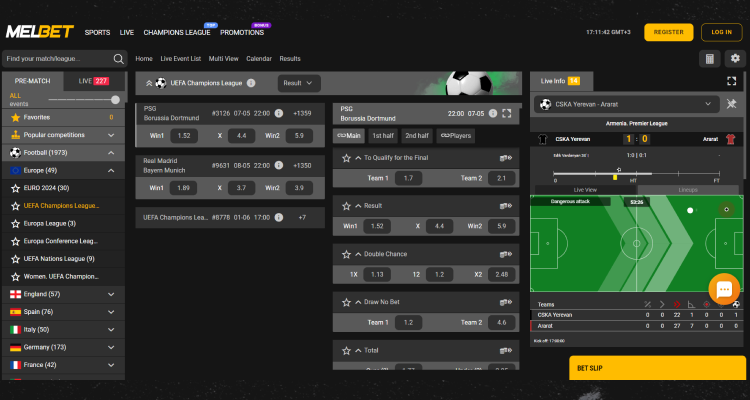Open the 1st half markets tab
750x400 pixels.
click(x=383, y=136)
